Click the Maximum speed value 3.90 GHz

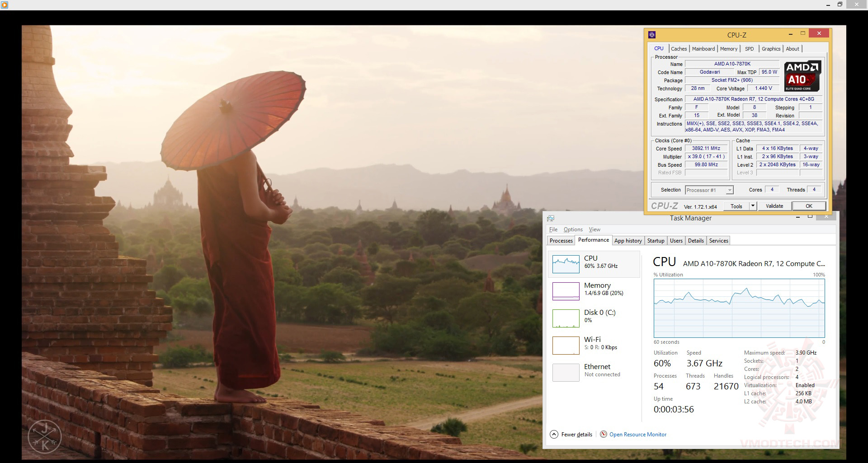[806, 353]
